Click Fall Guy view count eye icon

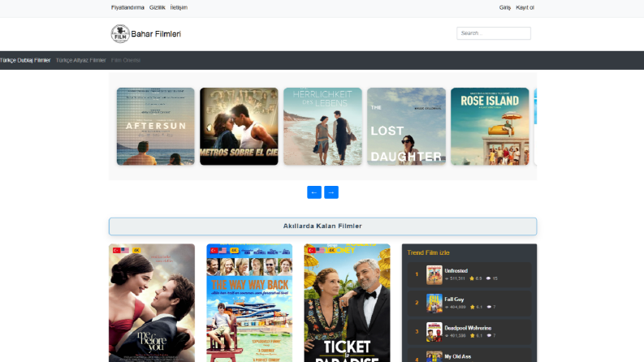(x=447, y=308)
